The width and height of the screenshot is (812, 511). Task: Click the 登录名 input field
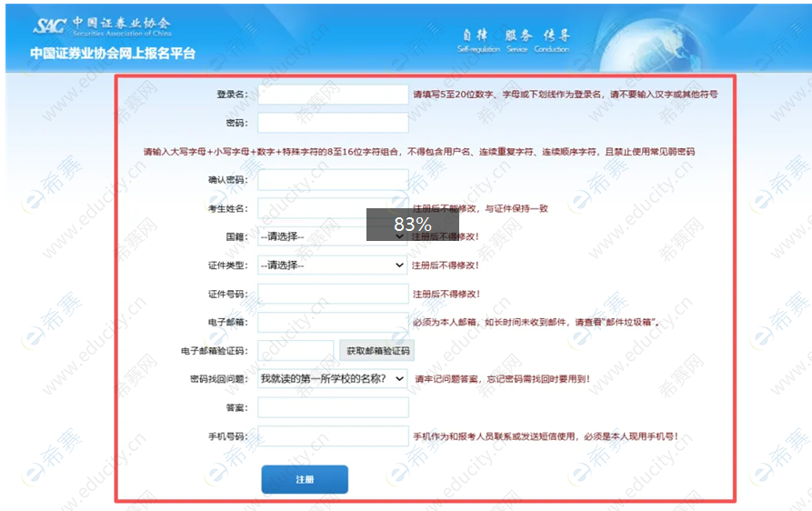pyautogui.click(x=333, y=95)
